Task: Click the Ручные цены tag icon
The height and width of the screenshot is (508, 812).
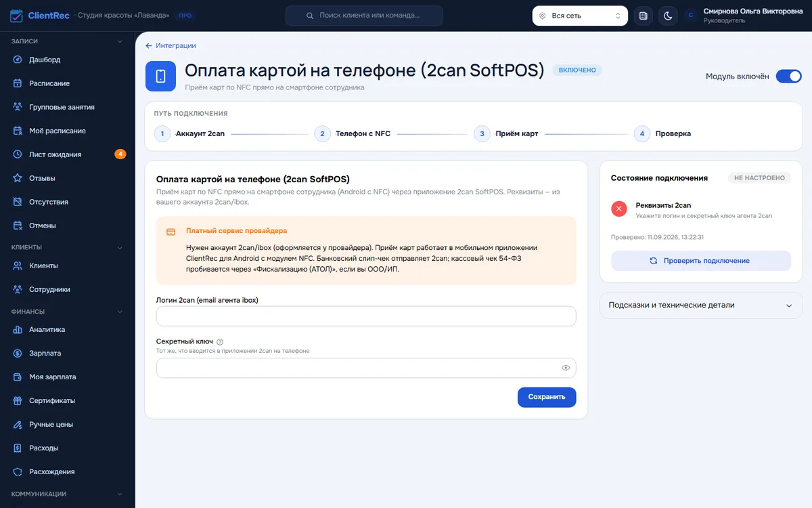Action: click(x=18, y=425)
